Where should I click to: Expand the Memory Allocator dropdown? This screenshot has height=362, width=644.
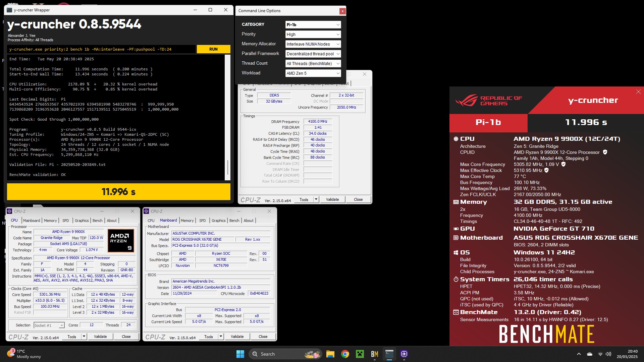coord(313,44)
